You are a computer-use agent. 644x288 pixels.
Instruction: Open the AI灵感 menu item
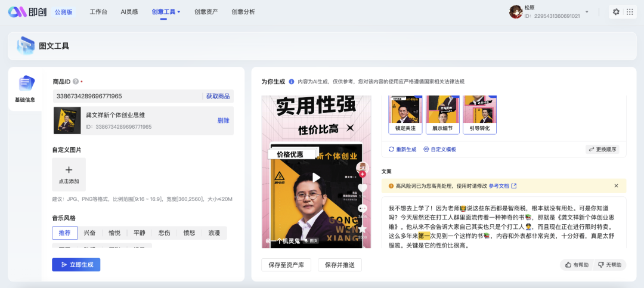[129, 12]
